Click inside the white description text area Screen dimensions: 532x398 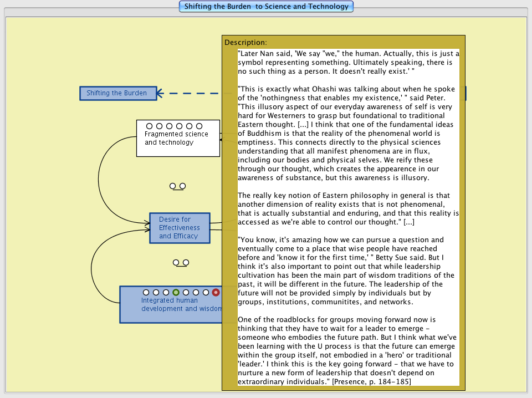[348, 222]
